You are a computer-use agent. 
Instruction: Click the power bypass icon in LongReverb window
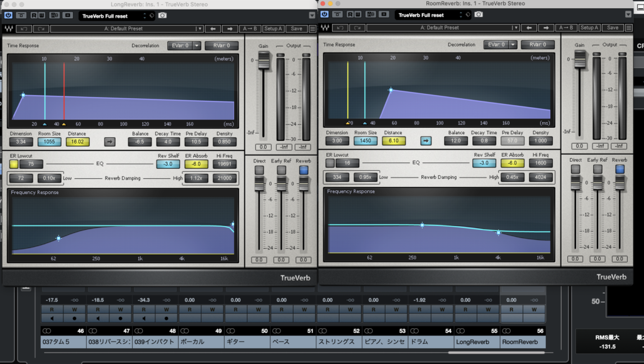click(x=8, y=14)
